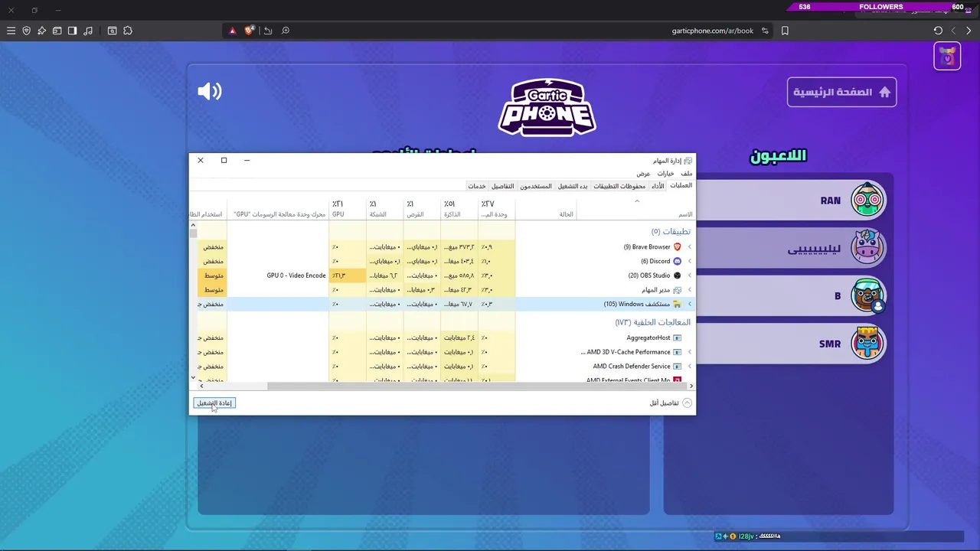Click the Task Manager title bar icon
Image resolution: width=980 pixels, height=551 pixels.
coord(688,161)
